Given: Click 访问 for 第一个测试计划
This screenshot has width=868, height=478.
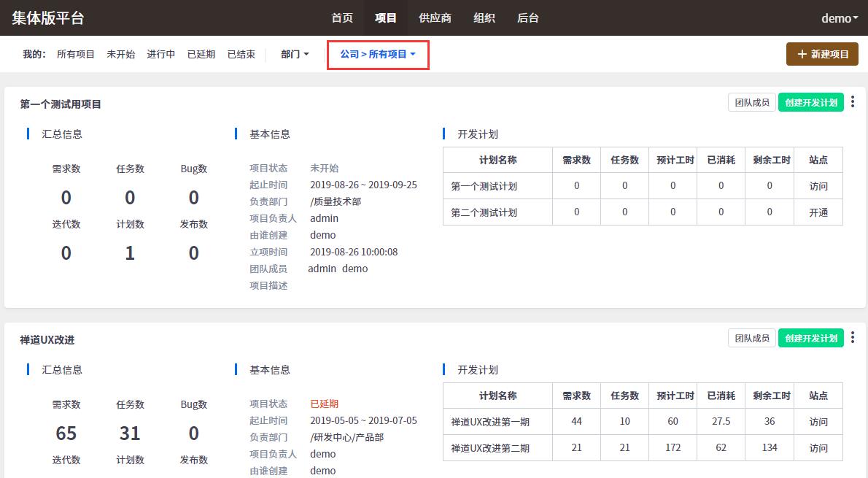Looking at the screenshot, I should coord(818,186).
